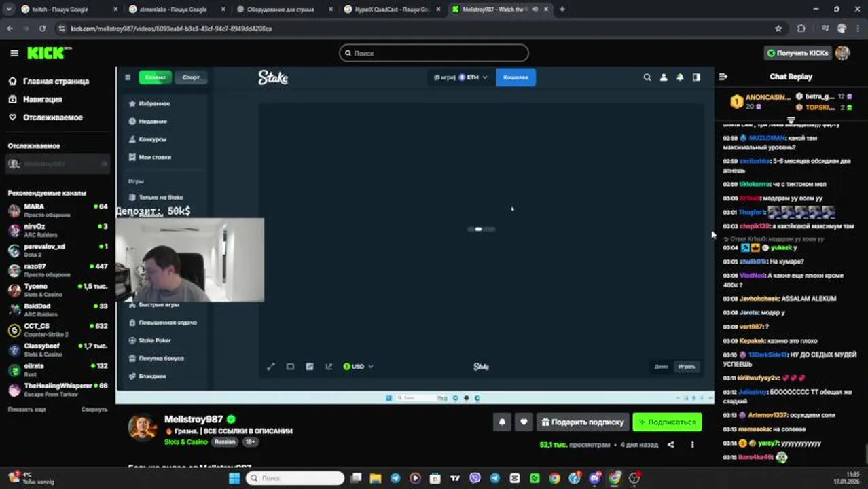Image resolution: width=868 pixels, height=489 pixels.
Task: Open File Explorer from the taskbar
Action: (376, 478)
